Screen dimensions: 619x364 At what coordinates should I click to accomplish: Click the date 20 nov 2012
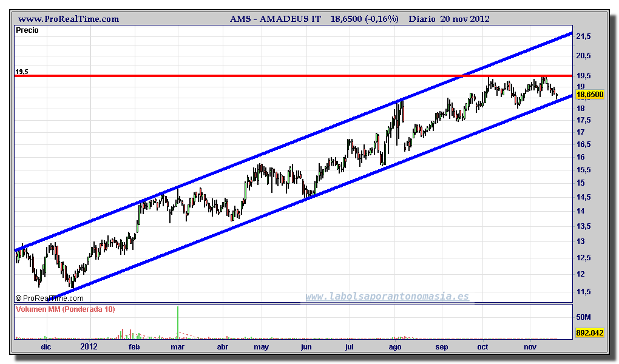click(465, 19)
